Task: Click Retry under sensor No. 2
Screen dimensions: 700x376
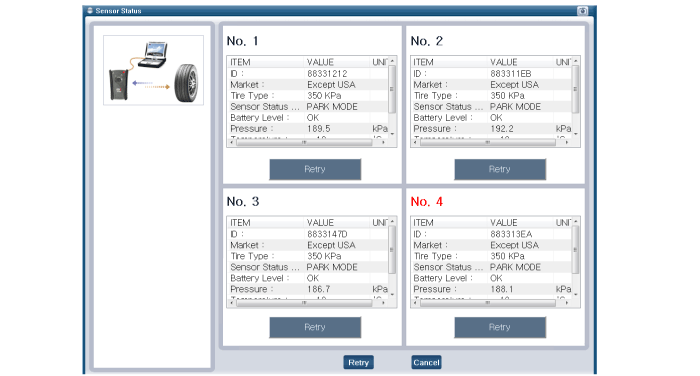Action: (x=500, y=169)
